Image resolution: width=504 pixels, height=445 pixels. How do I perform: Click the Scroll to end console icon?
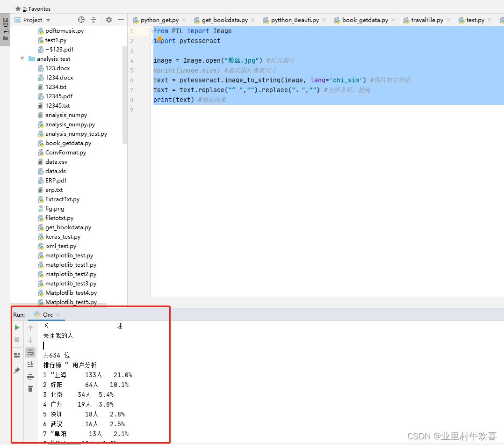(30, 364)
